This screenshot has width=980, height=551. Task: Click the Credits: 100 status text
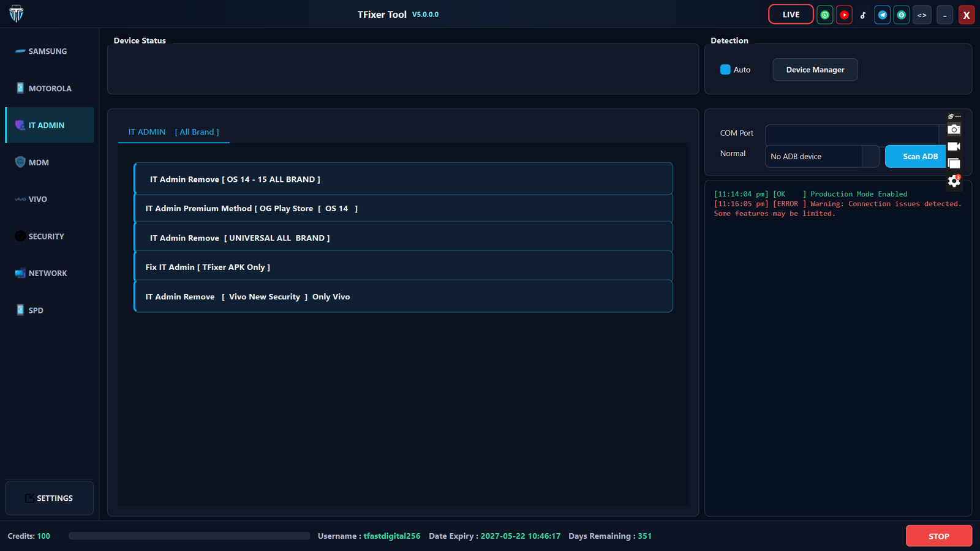[29, 536]
